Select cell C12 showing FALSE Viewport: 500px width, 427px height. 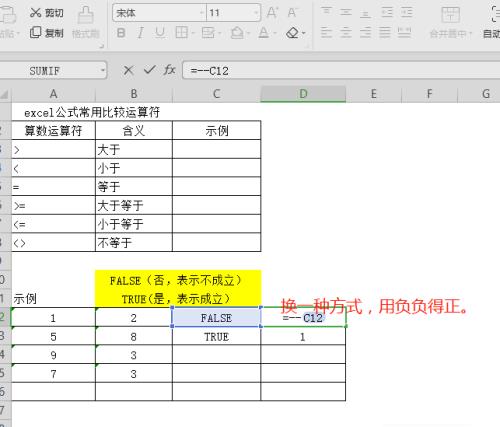[216, 317]
